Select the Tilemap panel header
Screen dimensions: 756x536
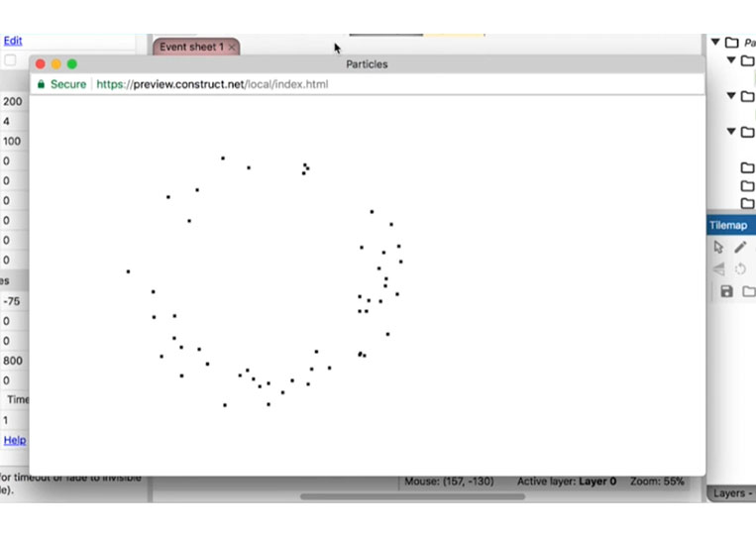[x=731, y=225]
